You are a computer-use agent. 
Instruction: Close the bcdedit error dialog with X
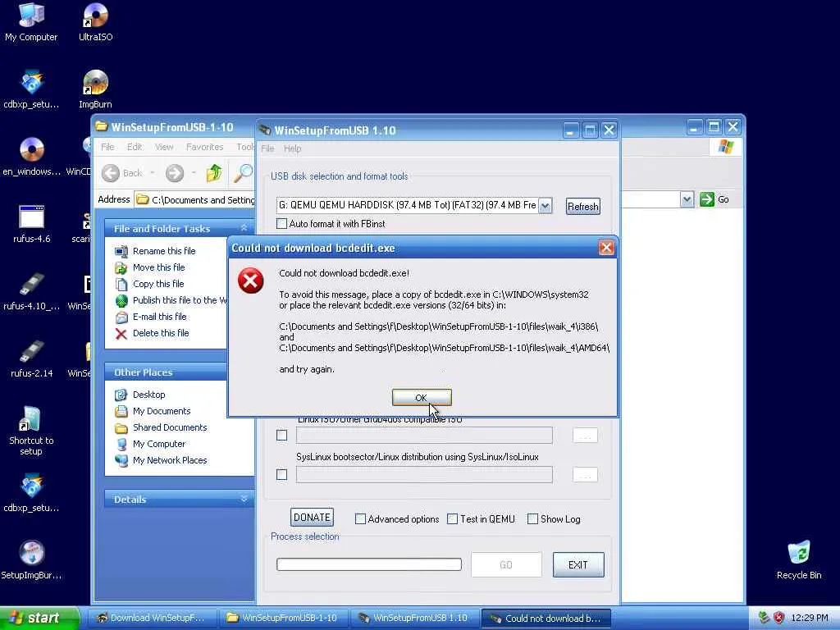[x=606, y=248]
